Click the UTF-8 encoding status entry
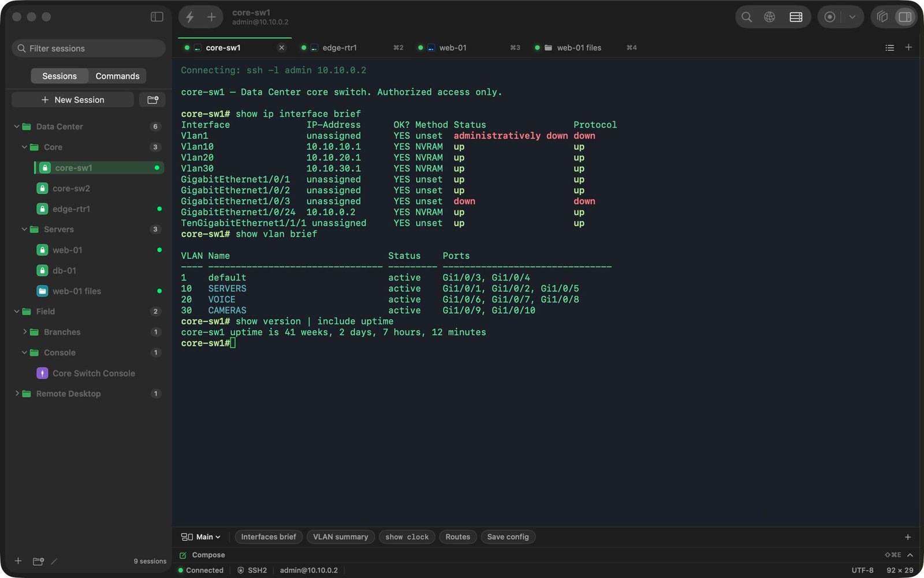The height and width of the screenshot is (578, 924). pyautogui.click(x=862, y=570)
